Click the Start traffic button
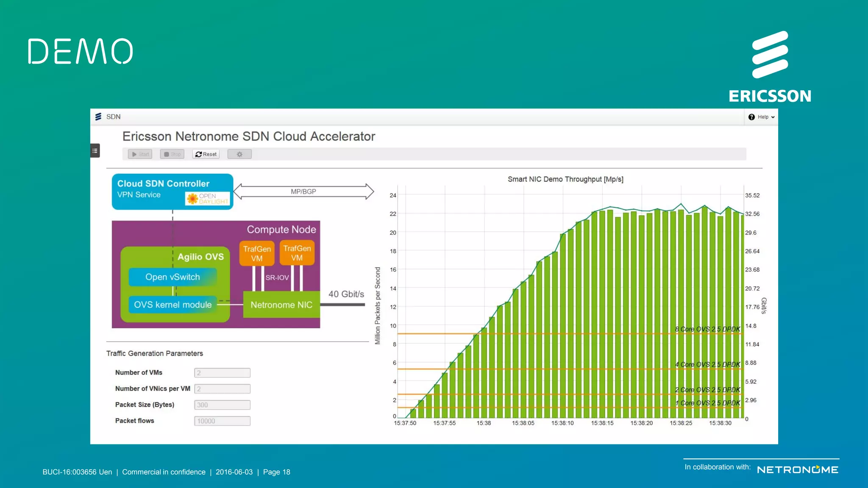This screenshot has width=868, height=488. tap(140, 154)
